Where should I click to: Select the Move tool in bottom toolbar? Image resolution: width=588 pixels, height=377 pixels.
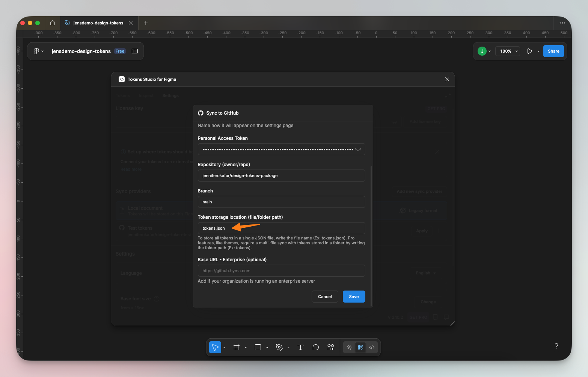[x=215, y=347]
